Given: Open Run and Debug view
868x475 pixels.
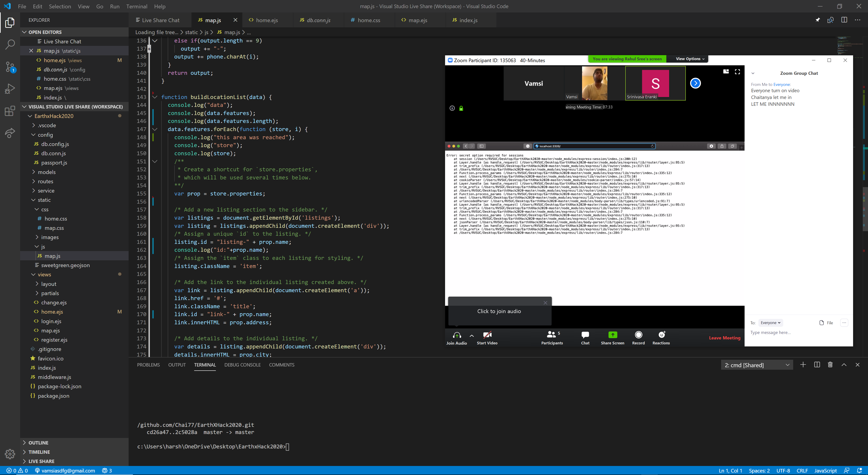Looking at the screenshot, I should tap(10, 89).
